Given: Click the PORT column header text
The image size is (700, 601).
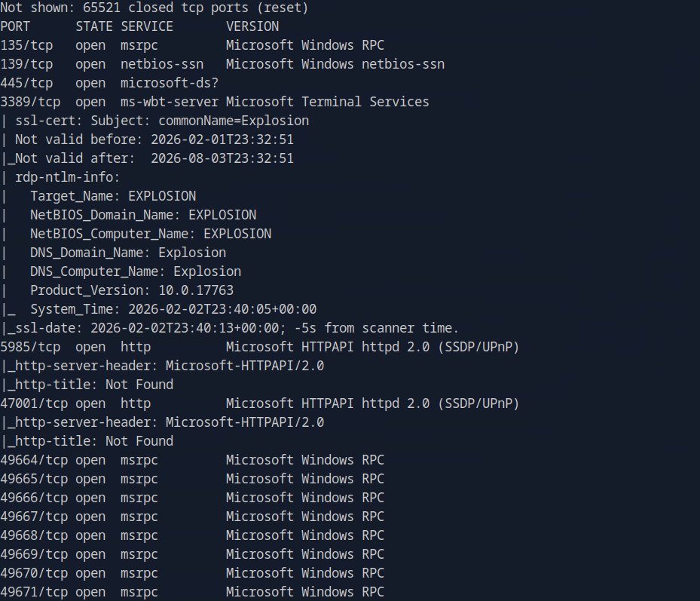Looking at the screenshot, I should [x=15, y=26].
